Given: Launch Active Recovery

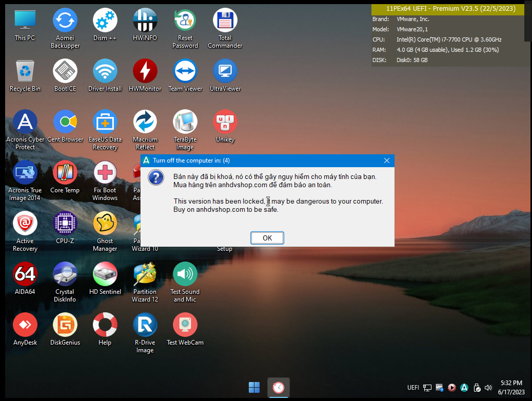Looking at the screenshot, I should click(25, 231).
